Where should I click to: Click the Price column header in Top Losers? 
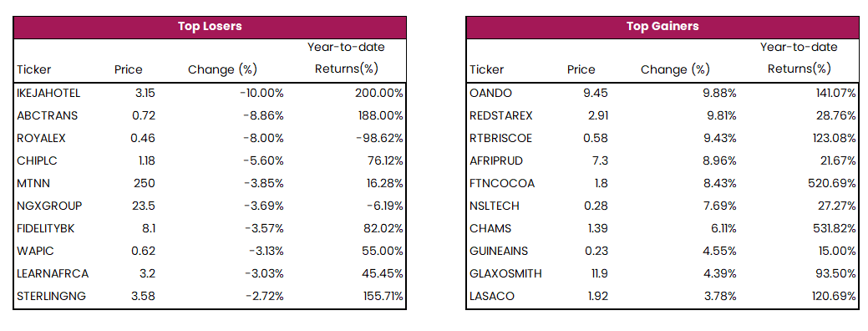(129, 69)
